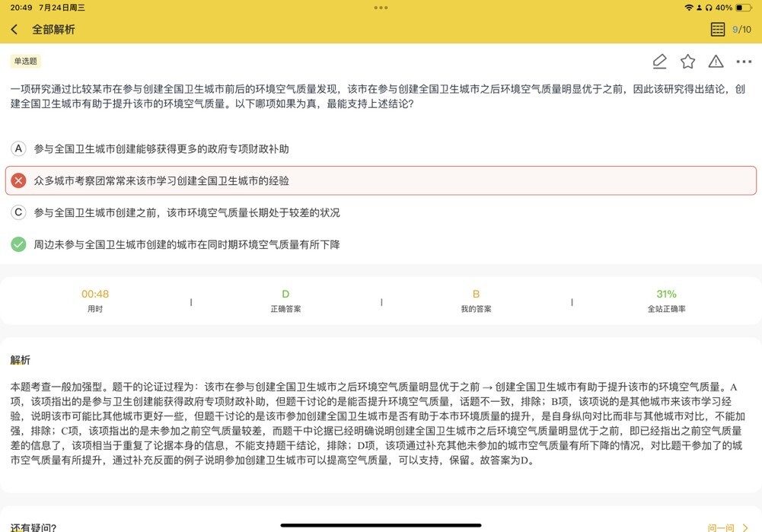Report an error with the warning triangle

point(716,61)
